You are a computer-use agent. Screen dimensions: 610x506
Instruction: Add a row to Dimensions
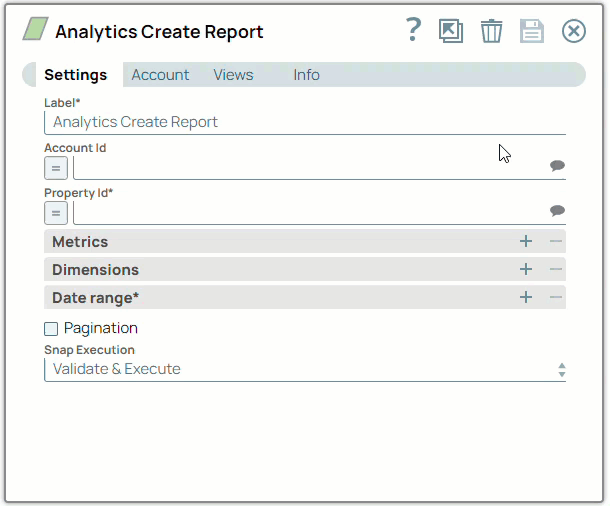(x=526, y=270)
